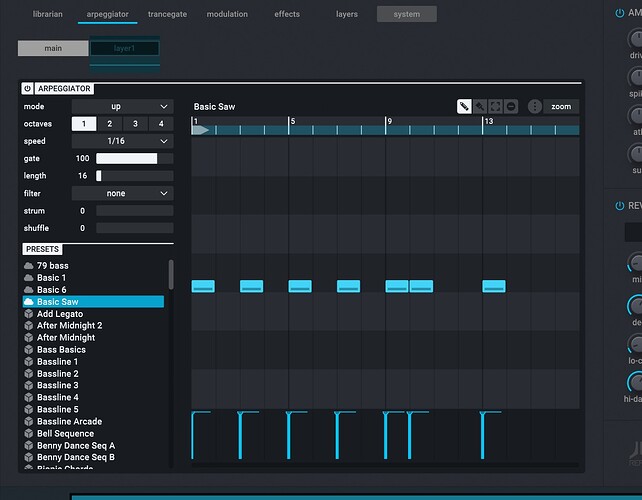Click the cube icon beside After Midnight
Viewport: 642px width, 500px height.
point(29,337)
